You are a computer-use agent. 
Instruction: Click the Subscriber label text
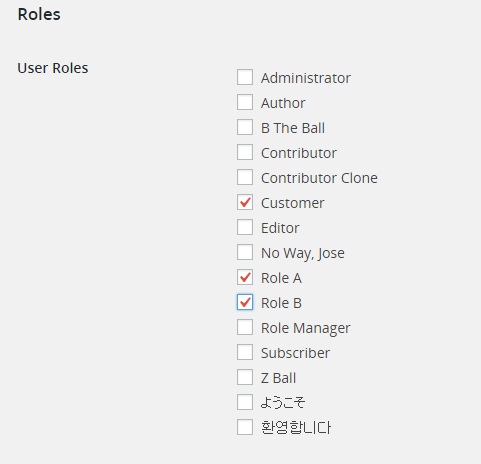[295, 353]
